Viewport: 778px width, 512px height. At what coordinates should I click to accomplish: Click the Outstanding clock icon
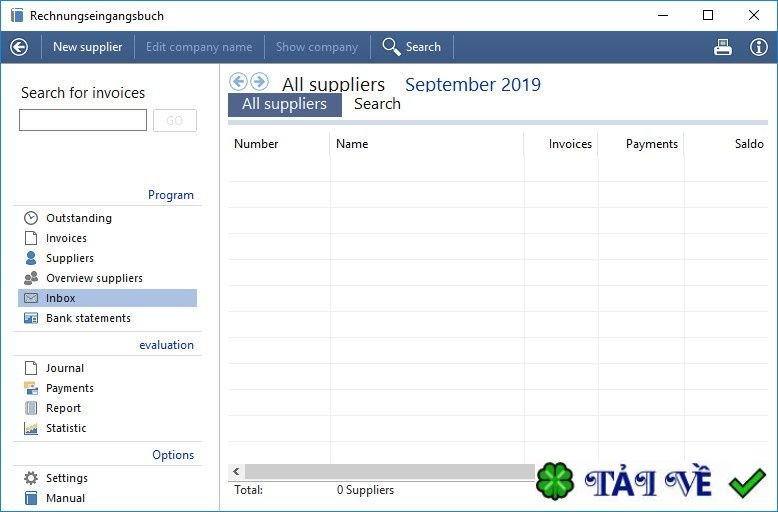pyautogui.click(x=31, y=218)
